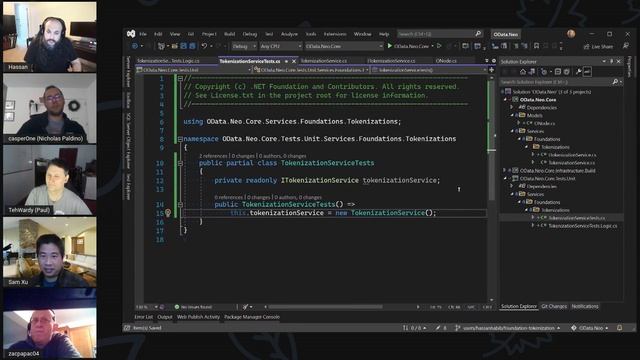
Task: Click the Solution Explorer Home icon
Action: pyautogui.click(x=522, y=72)
